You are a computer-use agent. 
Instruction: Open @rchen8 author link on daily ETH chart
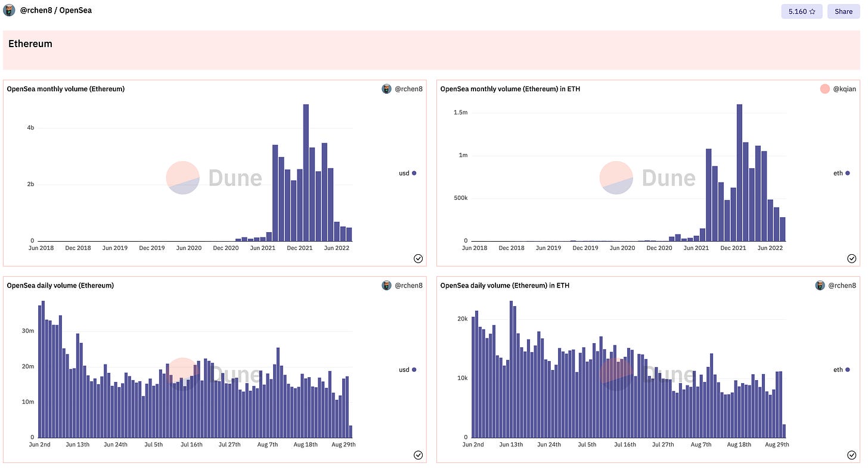[843, 286]
